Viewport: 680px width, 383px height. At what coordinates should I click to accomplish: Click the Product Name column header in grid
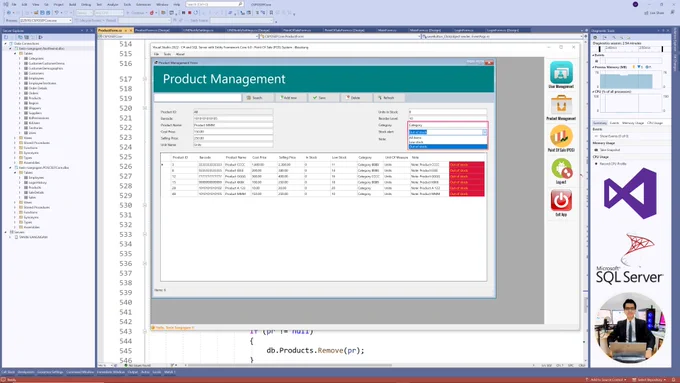(235, 157)
